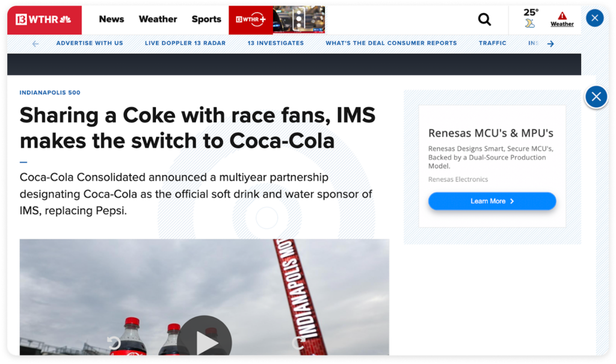Click the rewind arrow on the video
This screenshot has width=616, height=364.
[x=113, y=341]
